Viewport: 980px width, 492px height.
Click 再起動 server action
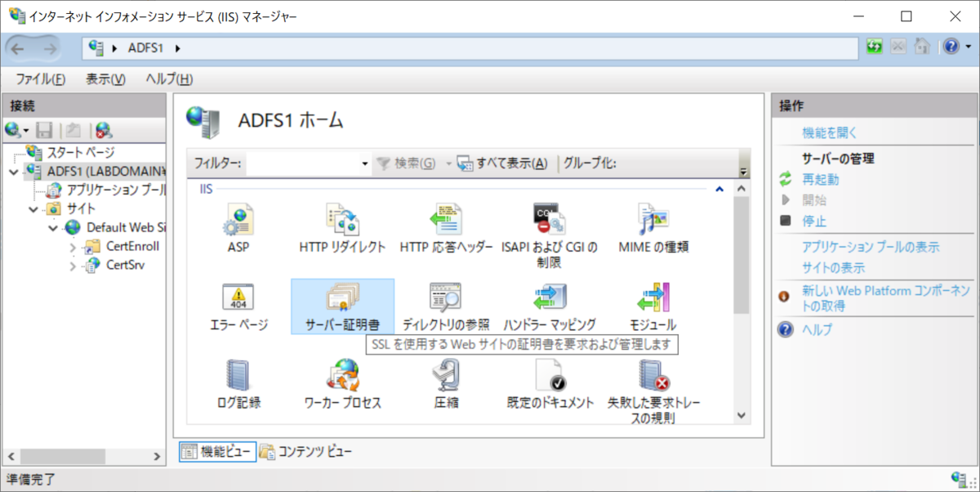pyautogui.click(x=820, y=179)
